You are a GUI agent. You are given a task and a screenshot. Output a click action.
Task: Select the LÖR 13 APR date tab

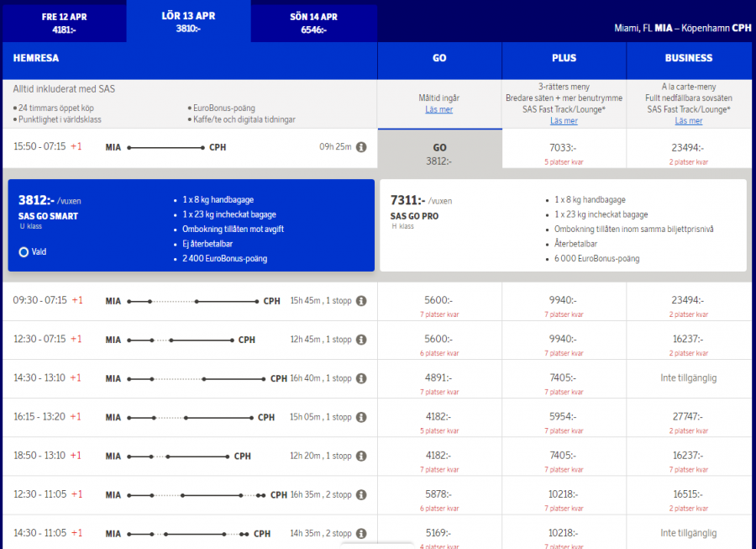[x=188, y=21]
